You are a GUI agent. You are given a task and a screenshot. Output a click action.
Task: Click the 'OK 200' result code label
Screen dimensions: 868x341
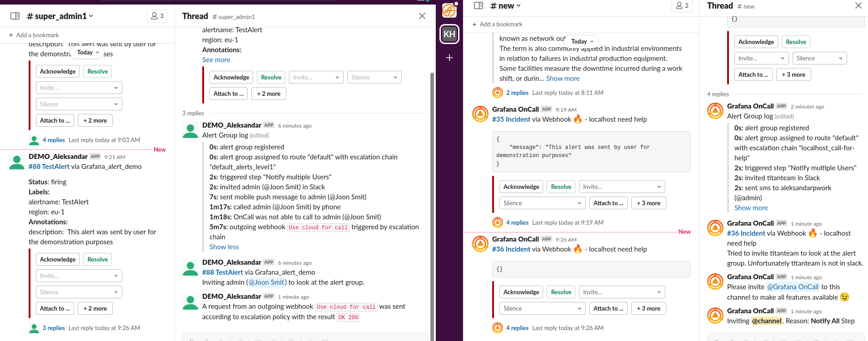pos(348,317)
